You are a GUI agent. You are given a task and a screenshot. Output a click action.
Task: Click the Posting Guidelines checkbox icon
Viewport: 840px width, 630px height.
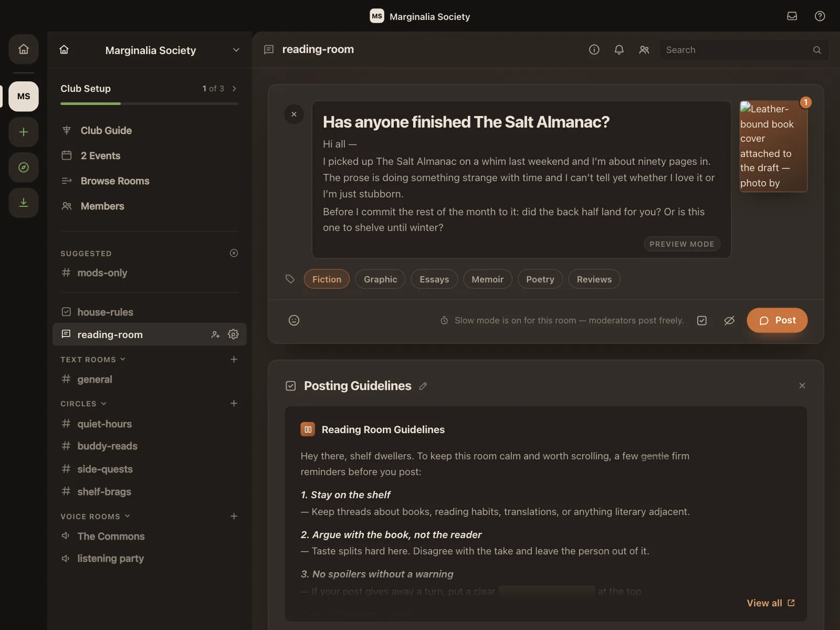(x=291, y=386)
